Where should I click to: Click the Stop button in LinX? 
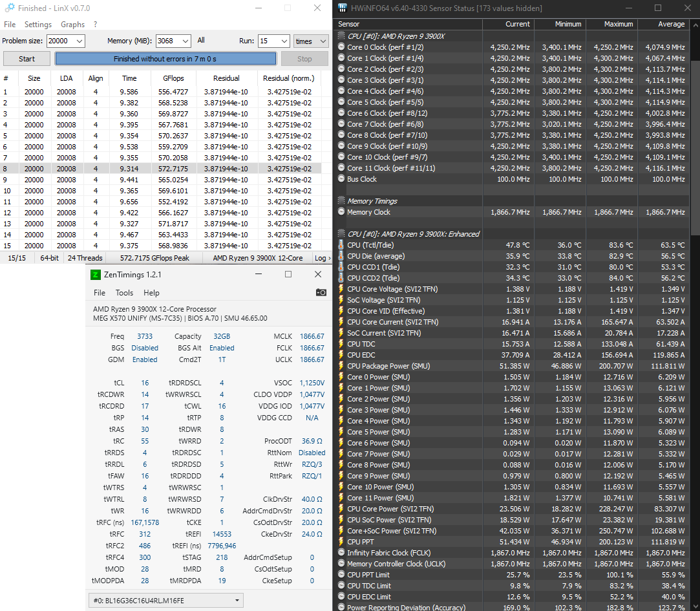(304, 59)
